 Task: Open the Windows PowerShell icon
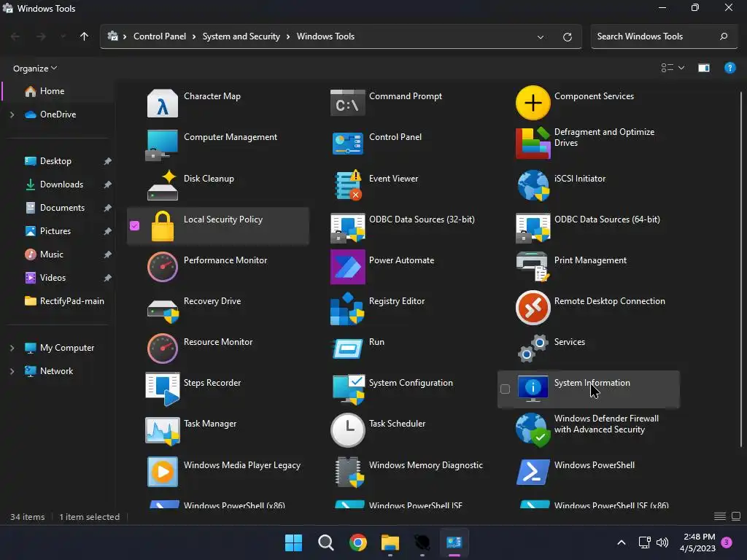pos(533,472)
